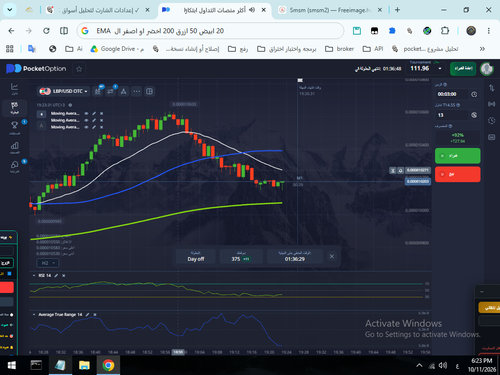Open the chart type settings icon

(x=98, y=91)
